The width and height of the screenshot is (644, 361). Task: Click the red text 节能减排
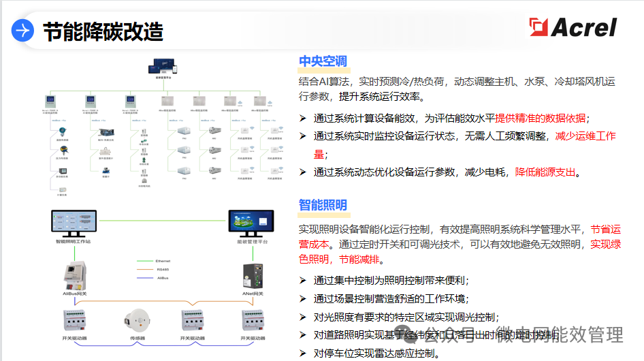coord(359,260)
